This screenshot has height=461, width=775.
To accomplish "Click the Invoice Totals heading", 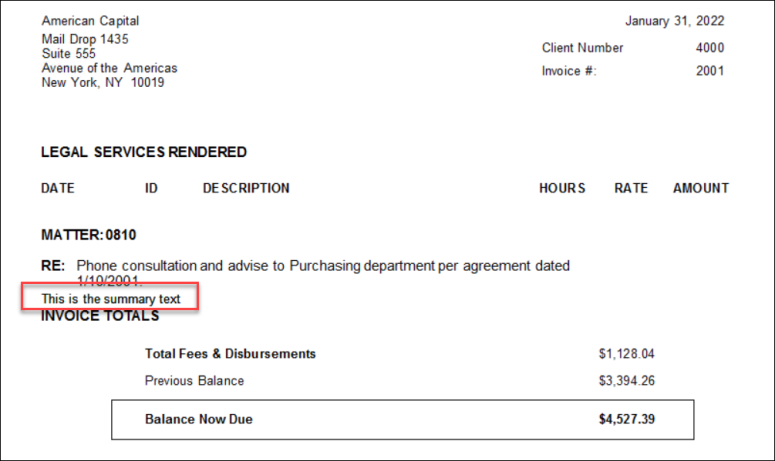I will pyautogui.click(x=100, y=317).
